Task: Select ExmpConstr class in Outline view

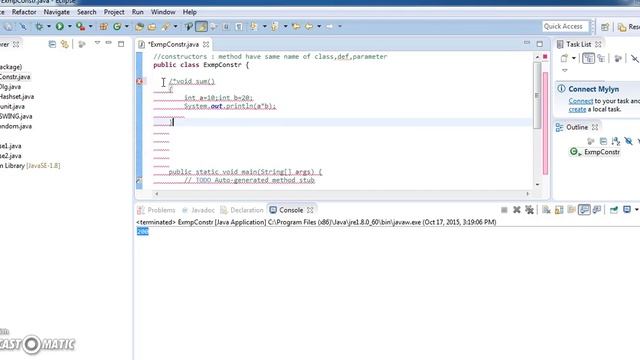Action: pyautogui.click(x=596, y=152)
